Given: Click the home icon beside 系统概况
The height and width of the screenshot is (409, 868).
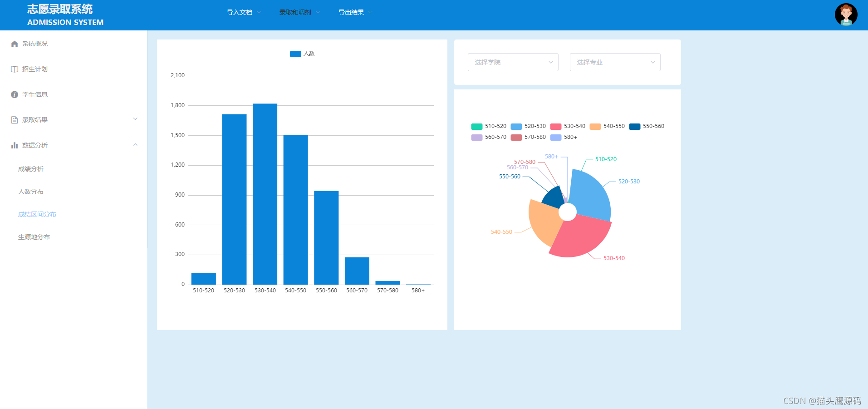Looking at the screenshot, I should [x=15, y=44].
